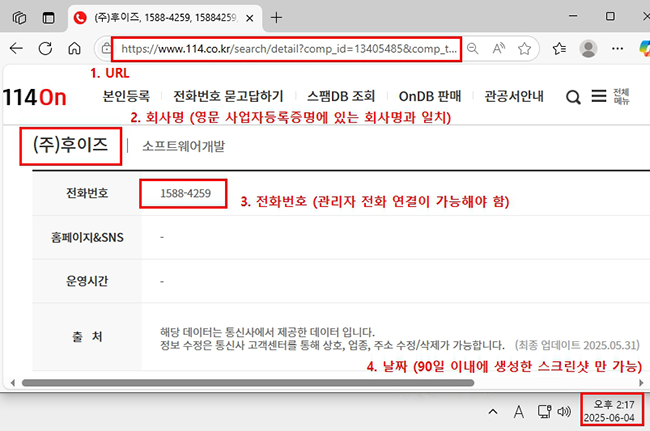The image size is (650, 431).
Task: Start Read aloud from address bar
Action: pyautogui.click(x=499, y=48)
